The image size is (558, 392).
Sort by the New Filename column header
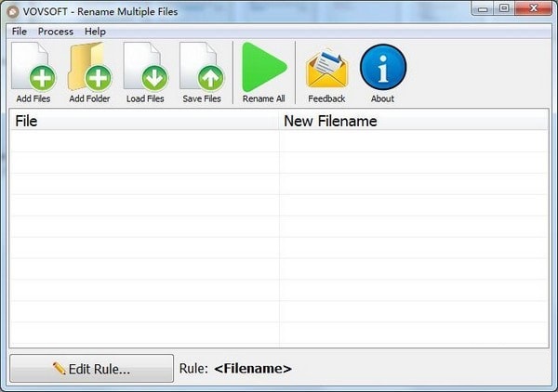point(414,121)
